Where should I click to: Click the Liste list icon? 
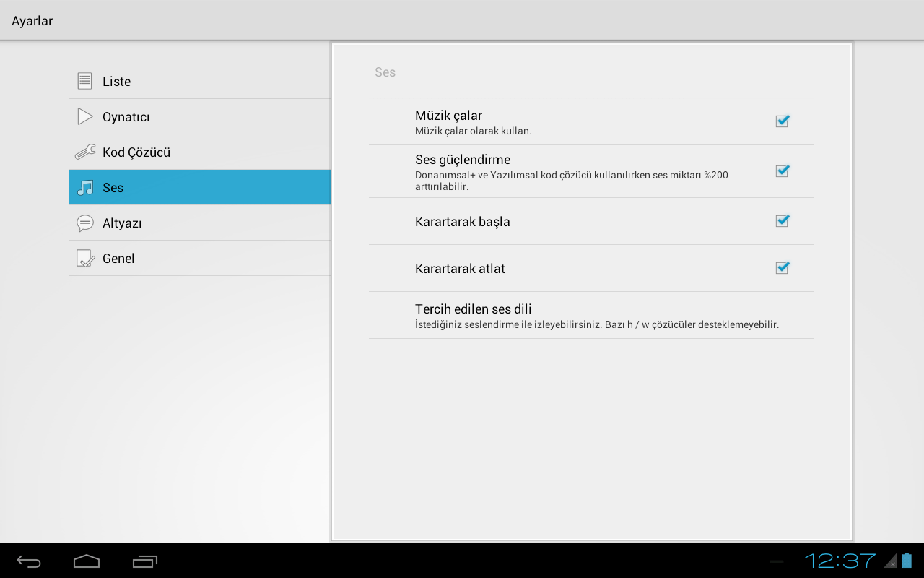pos(85,81)
